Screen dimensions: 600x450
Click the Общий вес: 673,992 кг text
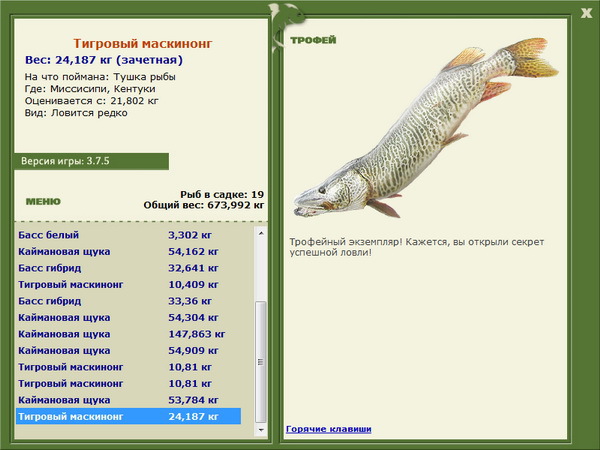[204, 205]
